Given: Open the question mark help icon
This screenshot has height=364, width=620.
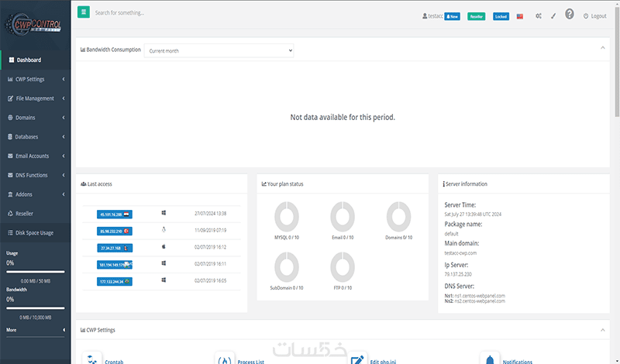Looking at the screenshot, I should click(x=569, y=14).
